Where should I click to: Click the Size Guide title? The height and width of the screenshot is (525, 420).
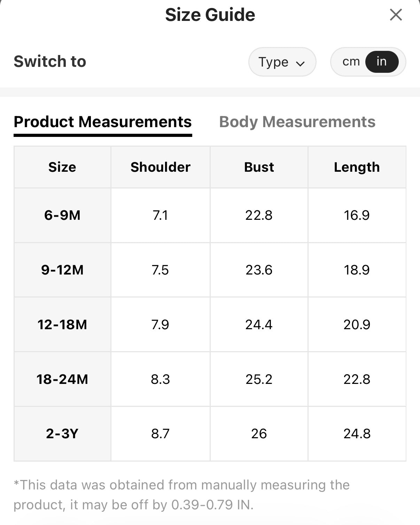click(210, 15)
